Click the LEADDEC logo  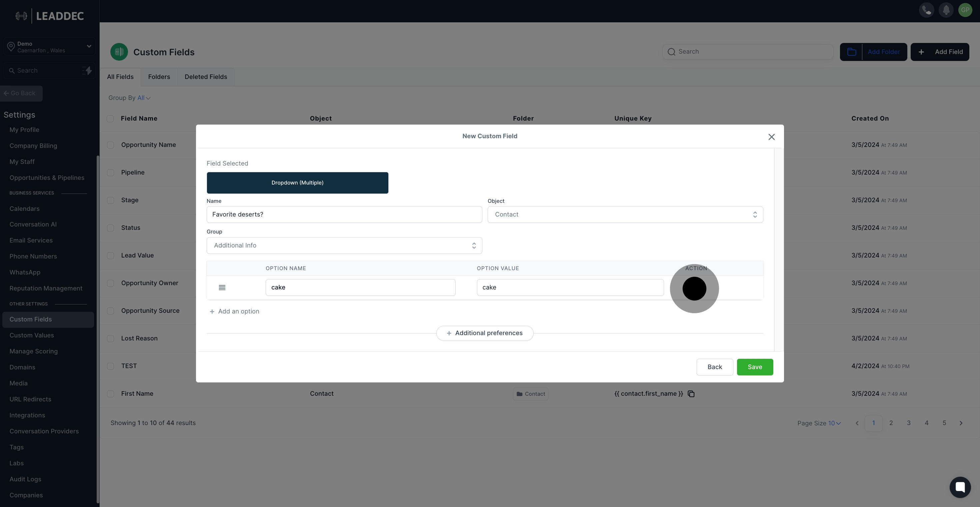49,16
